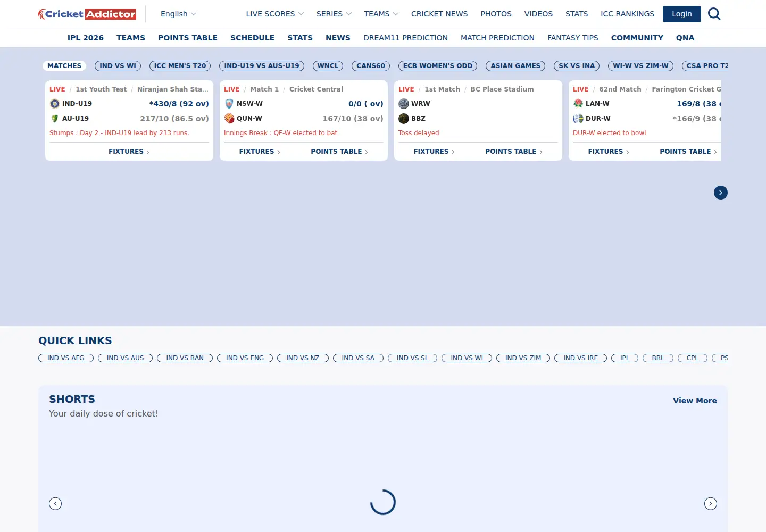Open the IND VS AFG quick link
The width and height of the screenshot is (766, 532).
(66, 358)
